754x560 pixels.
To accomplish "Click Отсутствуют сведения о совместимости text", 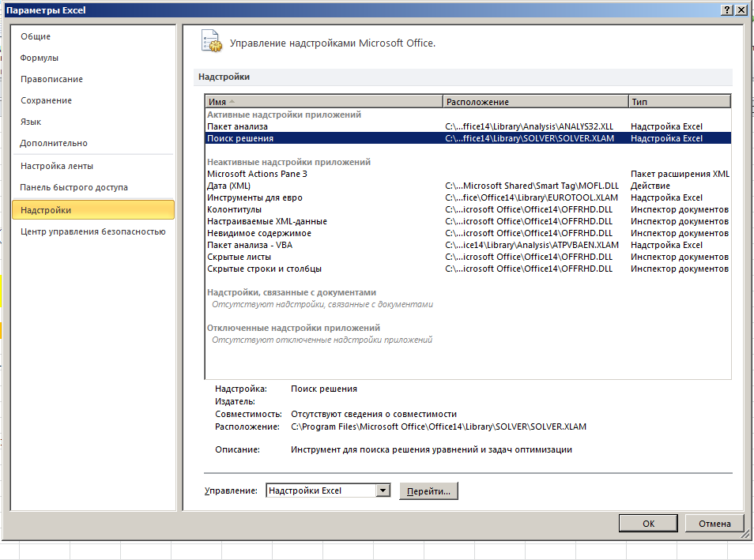I will (374, 414).
